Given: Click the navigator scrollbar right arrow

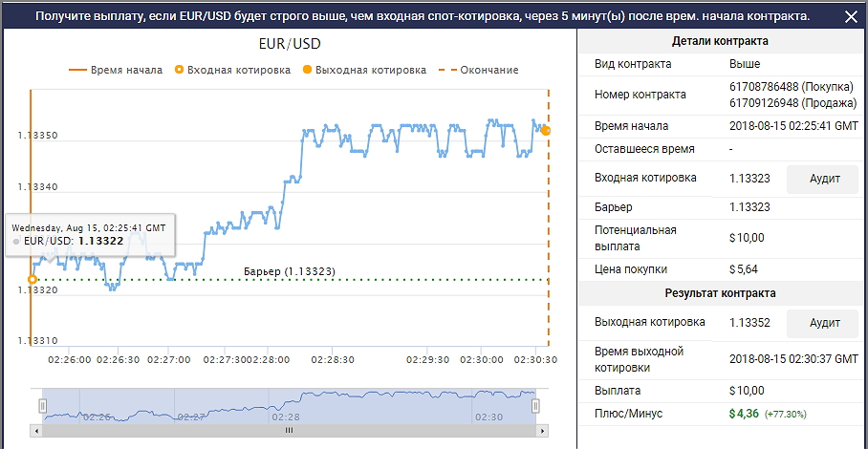Looking at the screenshot, I should pyautogui.click(x=544, y=430).
